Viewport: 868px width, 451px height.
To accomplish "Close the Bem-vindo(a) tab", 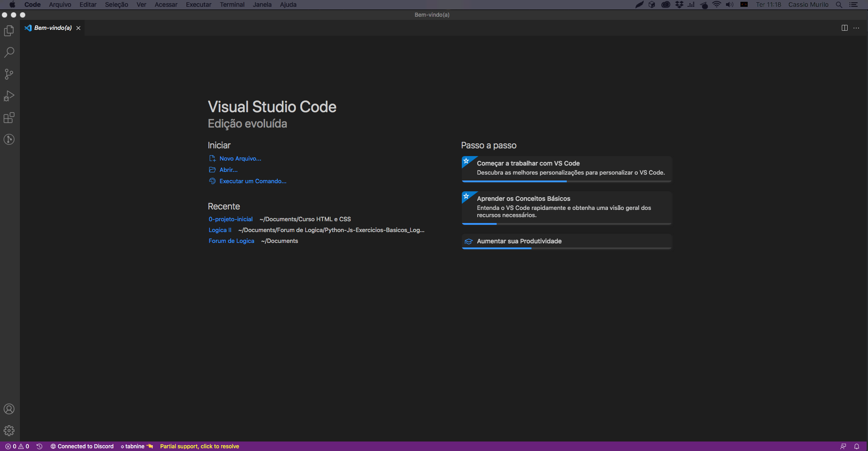I will [78, 28].
